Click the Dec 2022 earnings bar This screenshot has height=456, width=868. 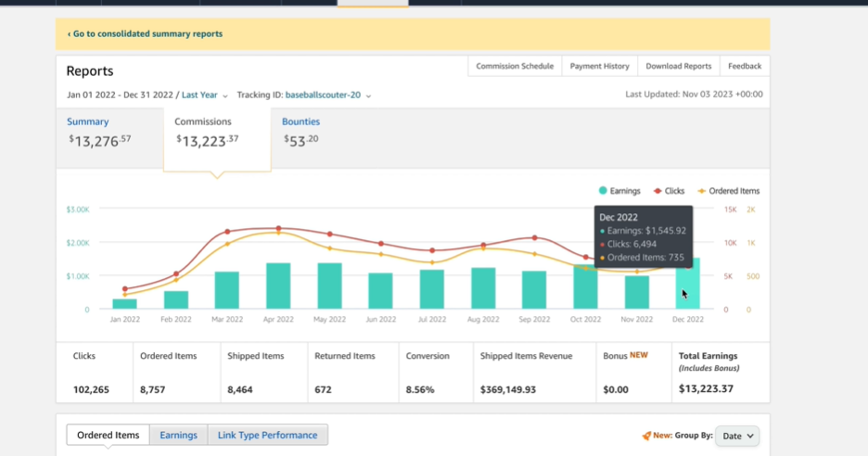pos(688,284)
